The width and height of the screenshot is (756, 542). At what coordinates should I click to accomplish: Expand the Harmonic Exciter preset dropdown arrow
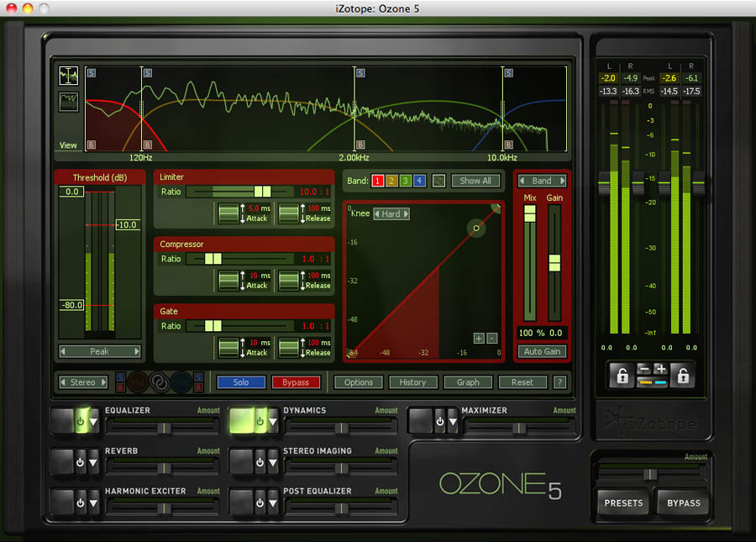(x=93, y=502)
